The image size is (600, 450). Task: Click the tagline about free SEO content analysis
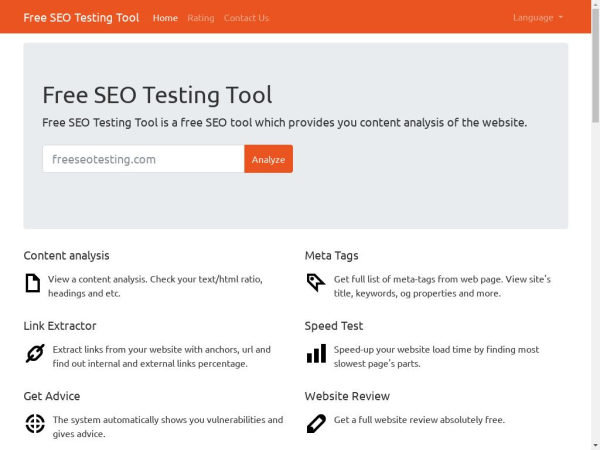click(284, 122)
